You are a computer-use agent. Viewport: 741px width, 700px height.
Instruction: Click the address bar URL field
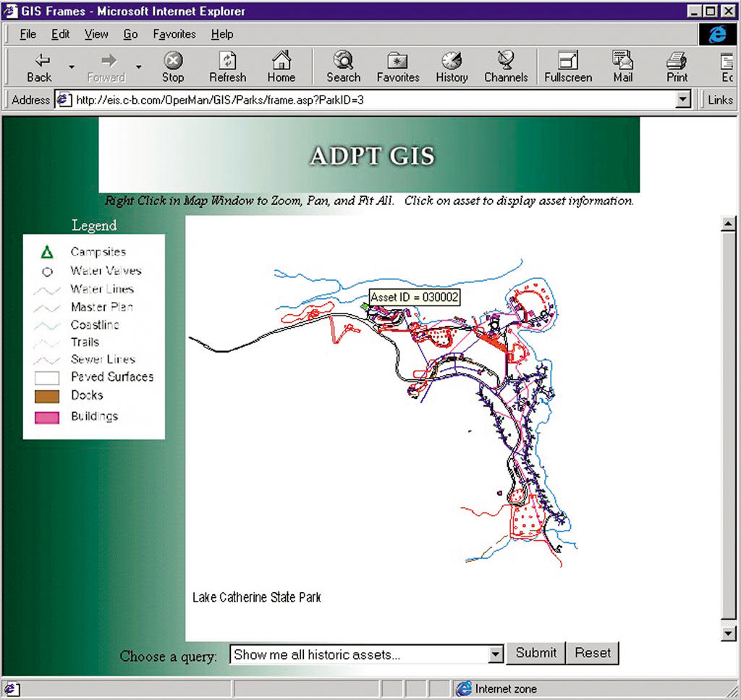click(x=373, y=100)
